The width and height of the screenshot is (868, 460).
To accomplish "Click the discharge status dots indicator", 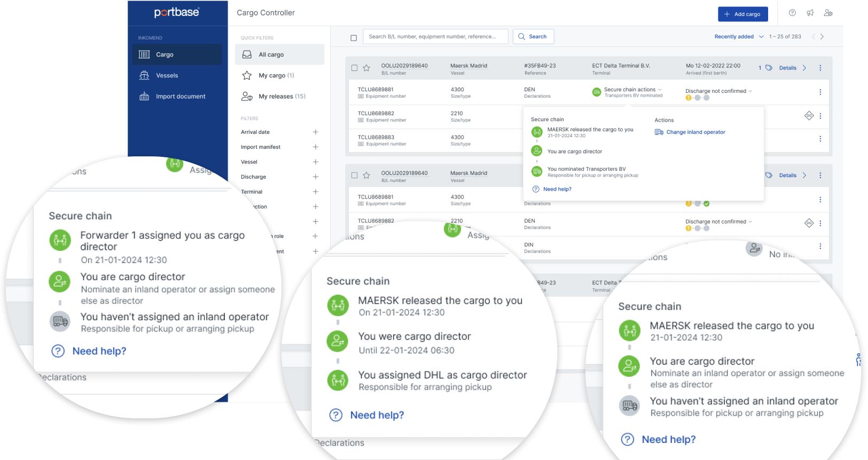I will (x=697, y=98).
